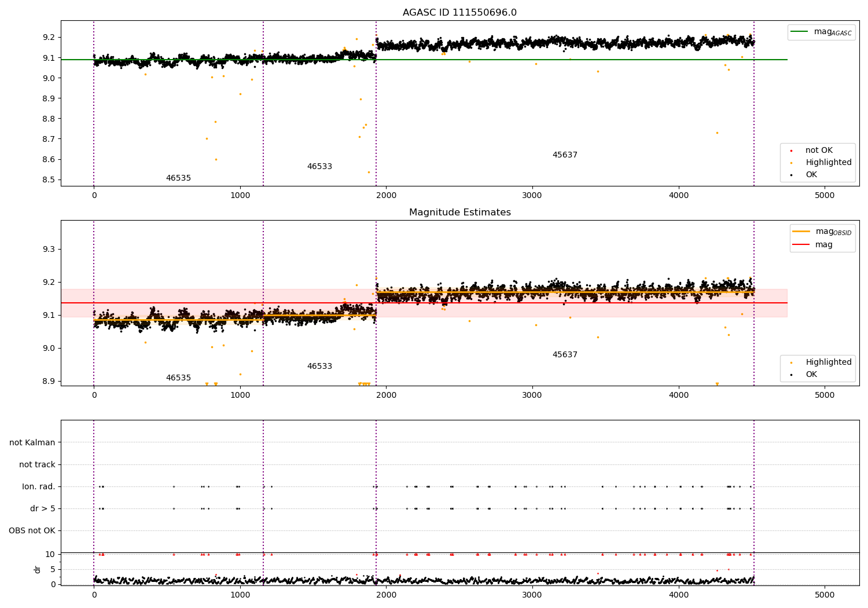Click obsid label 45637 in Magnitude Estimates plot
The image size is (868, 608).
tap(565, 355)
